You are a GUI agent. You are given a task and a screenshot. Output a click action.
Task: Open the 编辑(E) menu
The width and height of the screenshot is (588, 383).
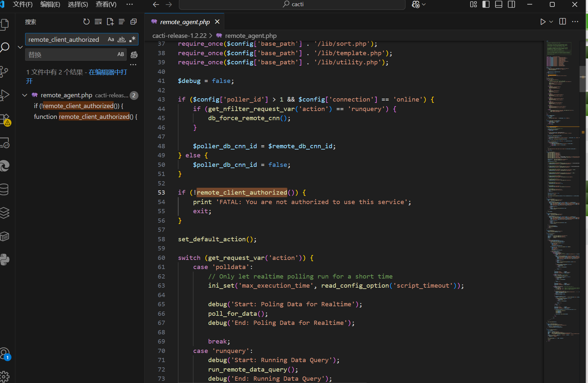click(50, 4)
